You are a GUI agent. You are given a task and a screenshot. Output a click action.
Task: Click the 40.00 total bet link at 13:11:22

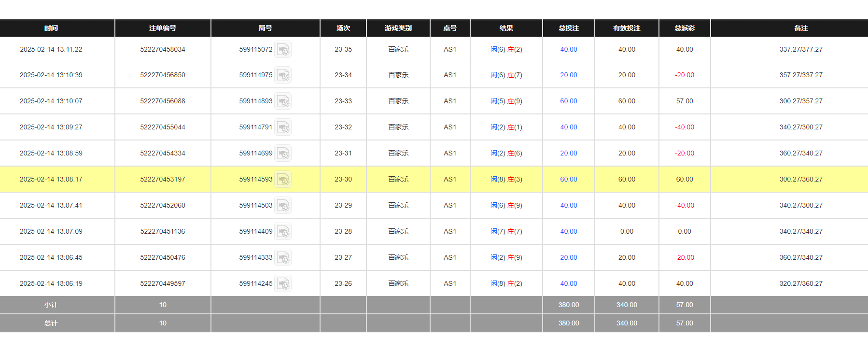(568, 49)
